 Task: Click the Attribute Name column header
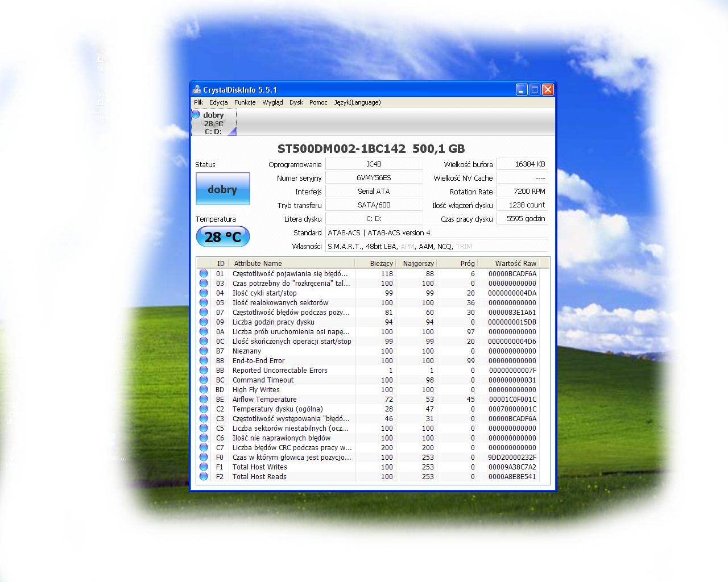pos(292,263)
